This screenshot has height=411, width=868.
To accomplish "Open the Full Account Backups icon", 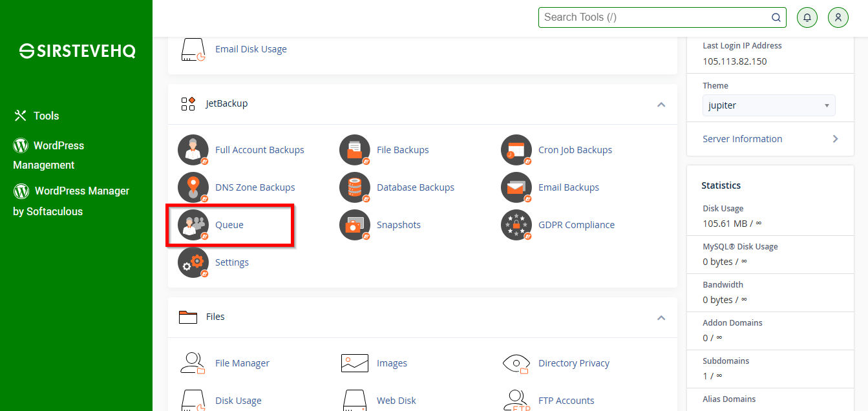I will 193,150.
